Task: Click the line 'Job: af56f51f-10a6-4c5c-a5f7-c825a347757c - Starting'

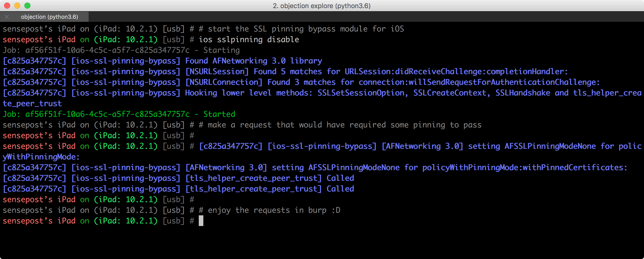Action: pos(121,50)
